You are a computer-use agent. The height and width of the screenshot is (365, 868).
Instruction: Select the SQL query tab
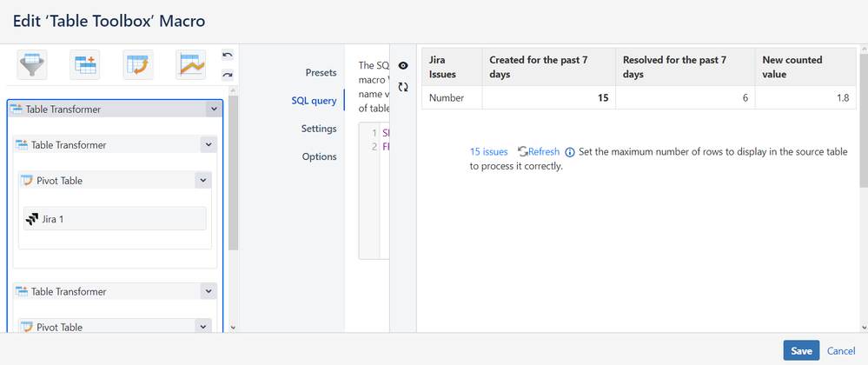click(x=314, y=101)
